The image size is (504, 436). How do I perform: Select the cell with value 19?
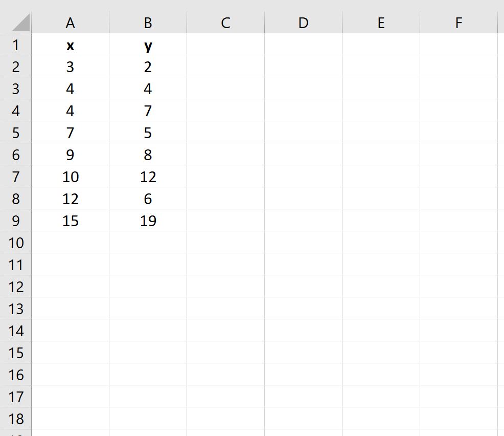point(148,221)
